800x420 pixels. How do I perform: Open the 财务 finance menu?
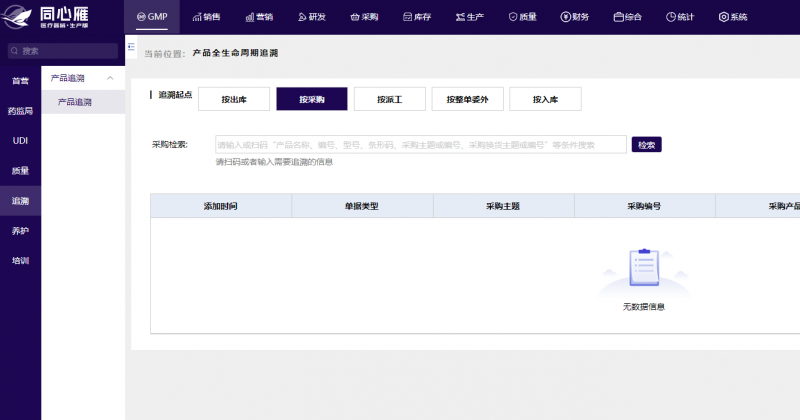pos(574,17)
